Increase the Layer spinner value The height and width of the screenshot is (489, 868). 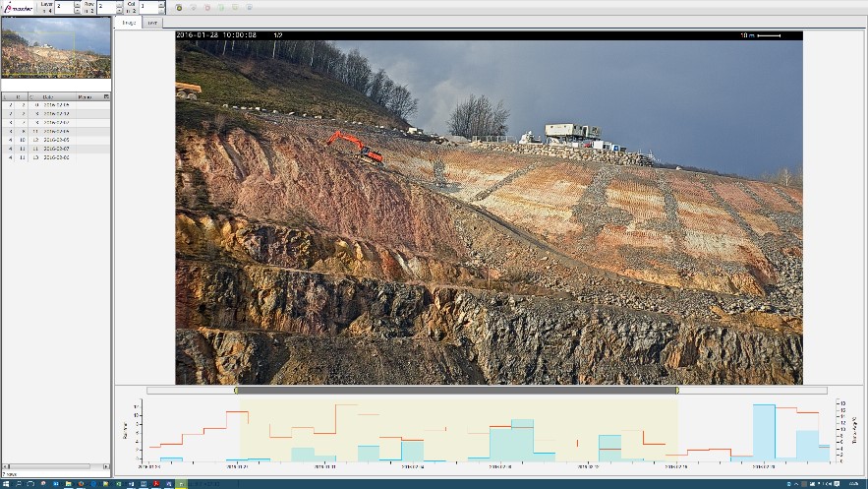pos(78,3)
